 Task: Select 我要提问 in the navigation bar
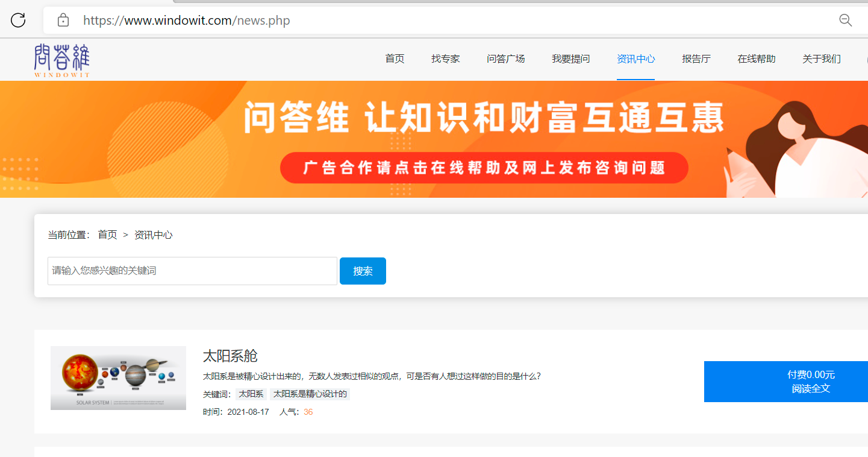pyautogui.click(x=570, y=59)
